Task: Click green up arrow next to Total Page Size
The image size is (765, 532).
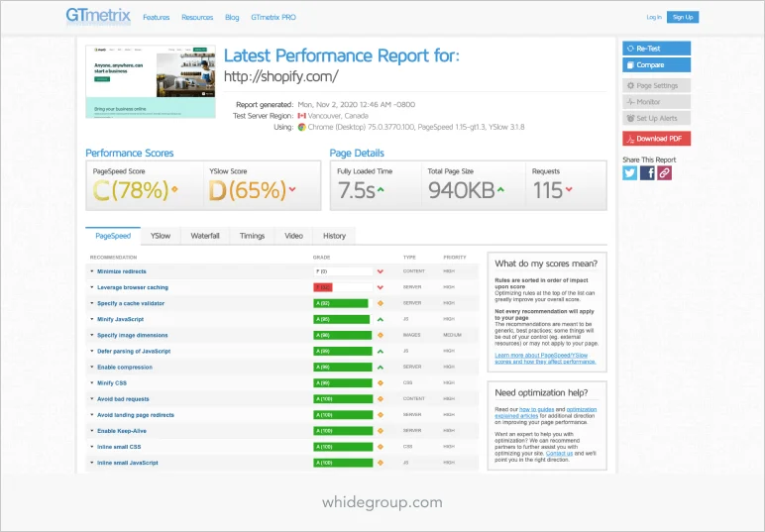Action: 500,189
